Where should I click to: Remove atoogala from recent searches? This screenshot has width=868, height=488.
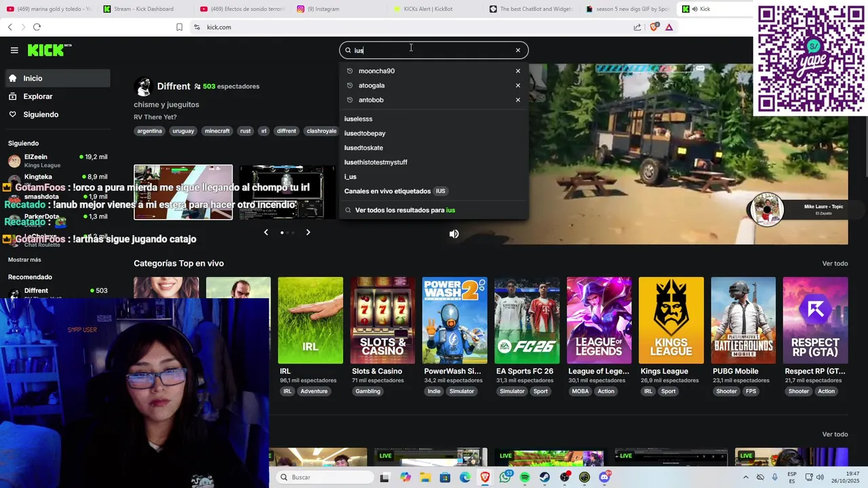pos(518,85)
